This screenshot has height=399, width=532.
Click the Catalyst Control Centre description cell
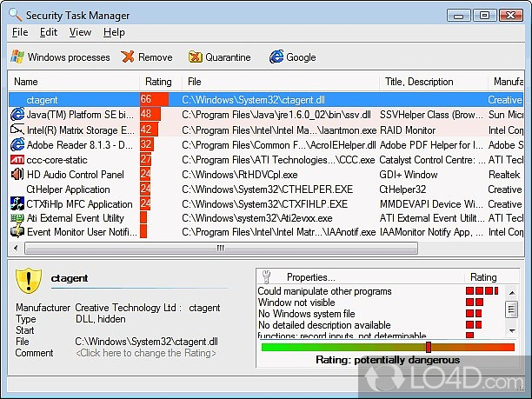click(x=432, y=159)
